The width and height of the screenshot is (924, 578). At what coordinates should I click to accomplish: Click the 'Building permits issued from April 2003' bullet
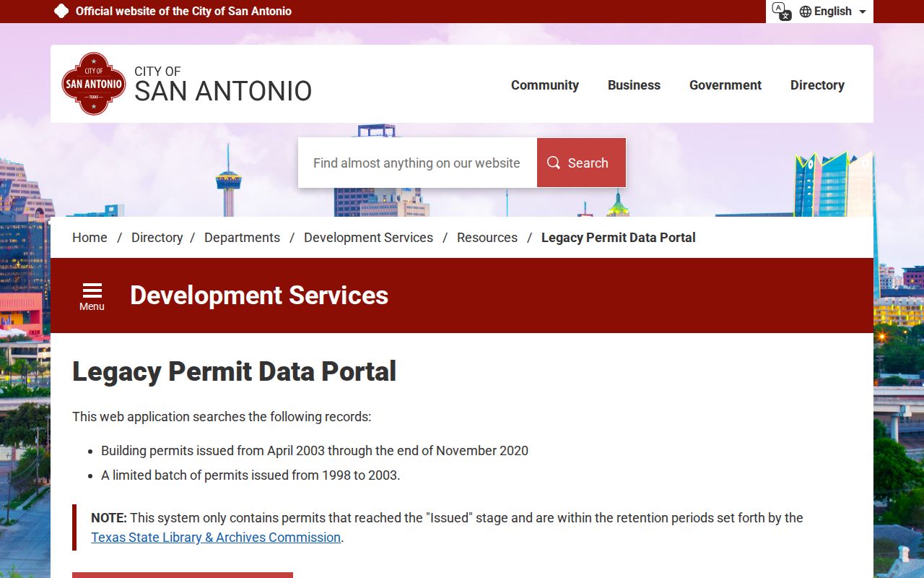point(315,451)
